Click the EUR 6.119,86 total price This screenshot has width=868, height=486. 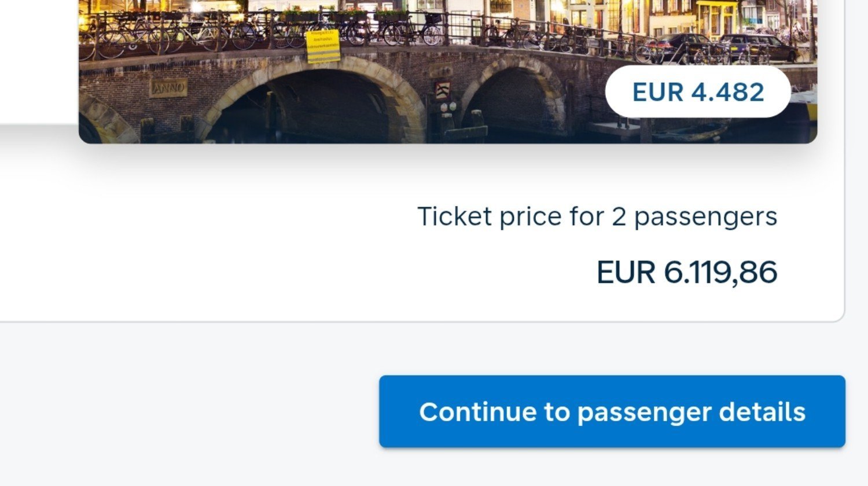pos(686,272)
